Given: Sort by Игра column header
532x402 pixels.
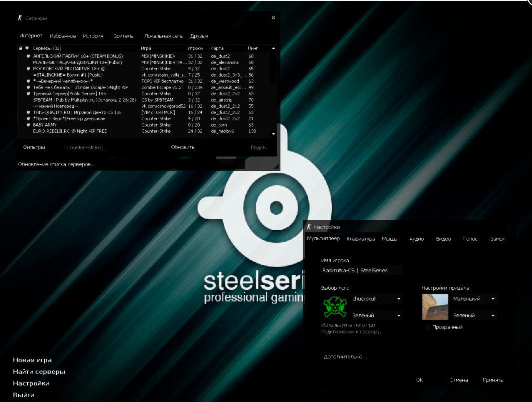Looking at the screenshot, I should (163, 48).
